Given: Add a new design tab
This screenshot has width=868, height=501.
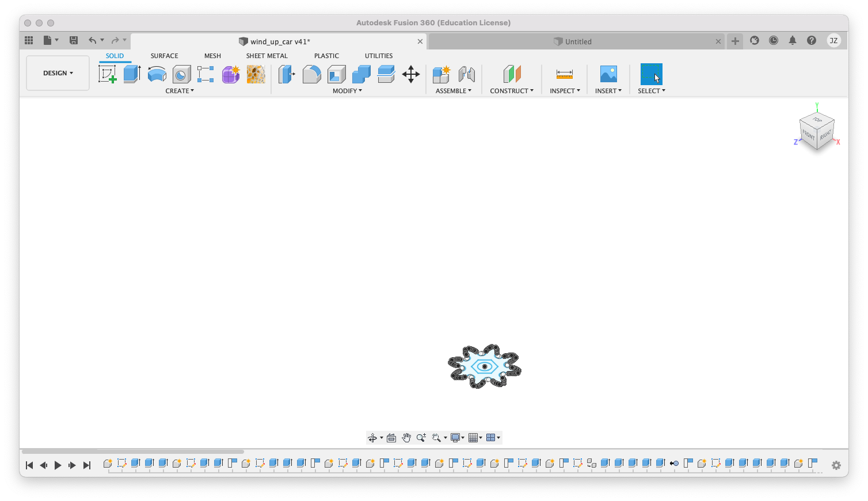Looking at the screenshot, I should click(735, 41).
